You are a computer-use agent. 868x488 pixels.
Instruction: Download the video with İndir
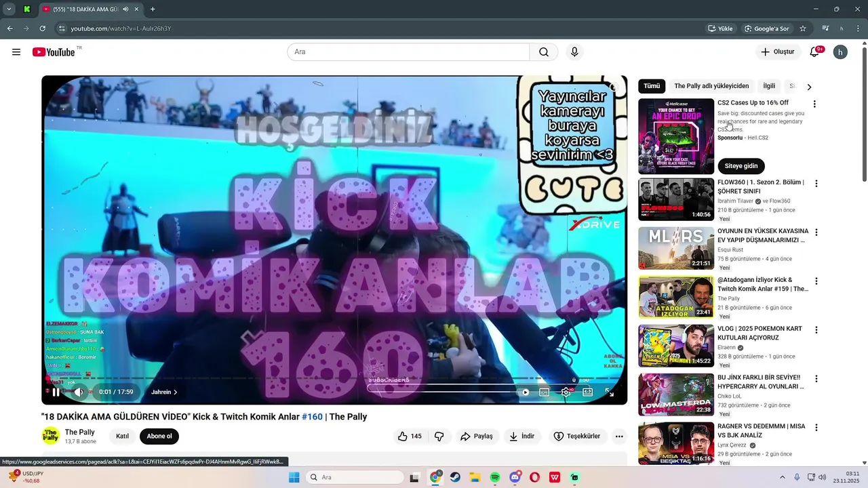coord(522,436)
